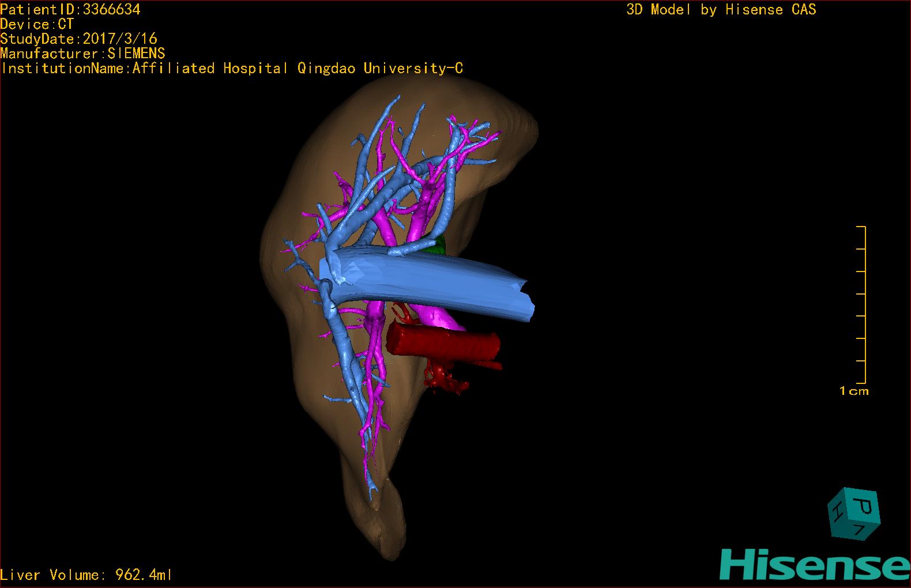Click the 1cm scale label
Viewport: 911px width, 588px height.
[x=854, y=391]
